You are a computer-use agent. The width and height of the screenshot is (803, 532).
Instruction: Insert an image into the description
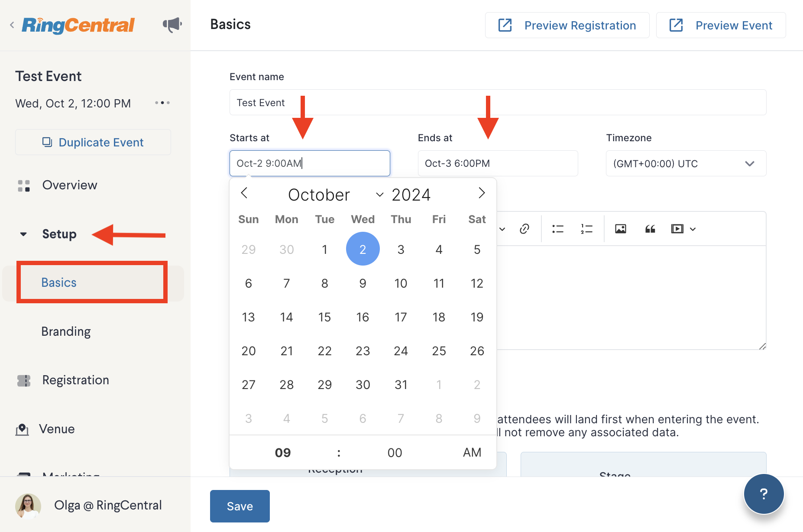coord(621,229)
